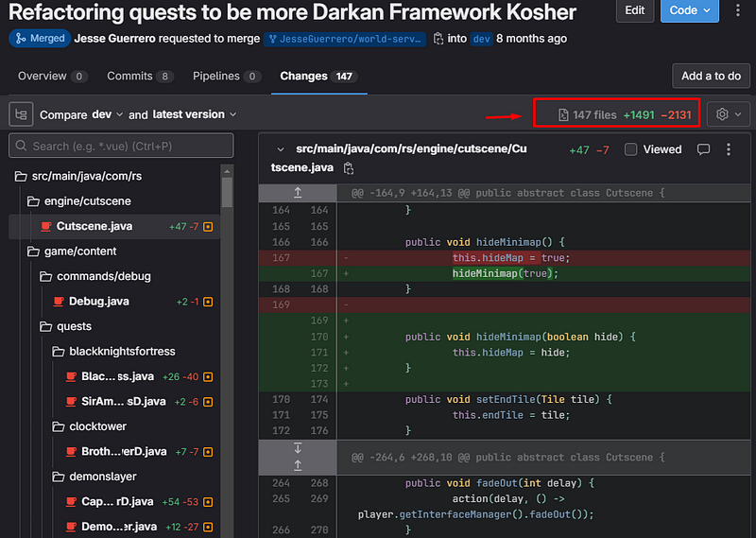Open the dev target branch link
Viewport: 756px width, 538px height.
tap(482, 39)
